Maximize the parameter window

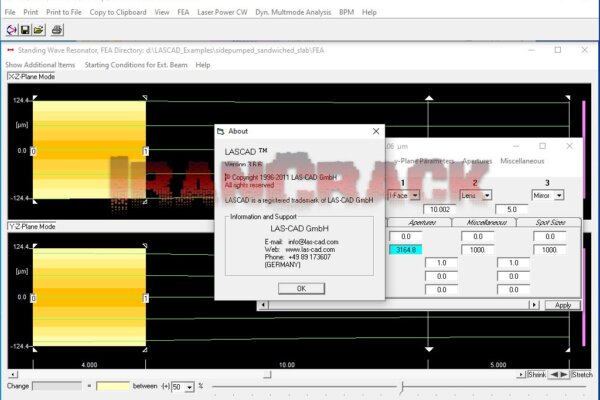(x=543, y=146)
